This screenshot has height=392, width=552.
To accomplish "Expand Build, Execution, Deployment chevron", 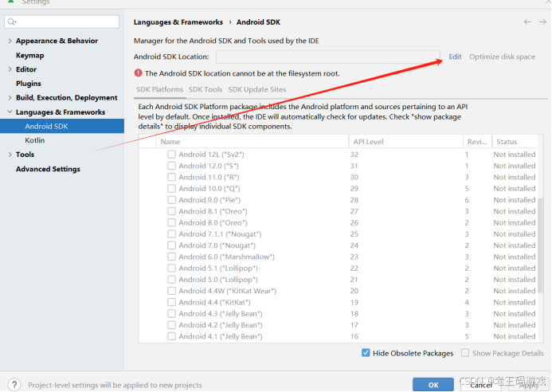I will (x=10, y=97).
